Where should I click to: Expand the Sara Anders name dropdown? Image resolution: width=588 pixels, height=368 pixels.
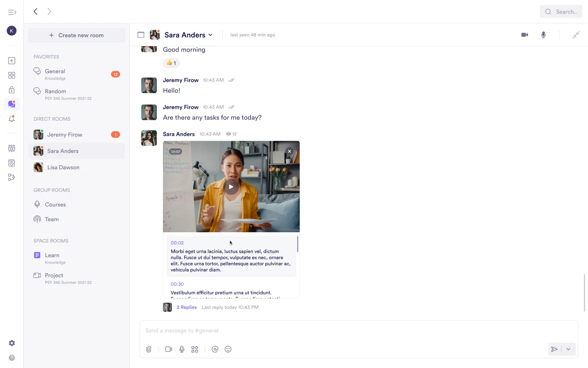point(210,35)
